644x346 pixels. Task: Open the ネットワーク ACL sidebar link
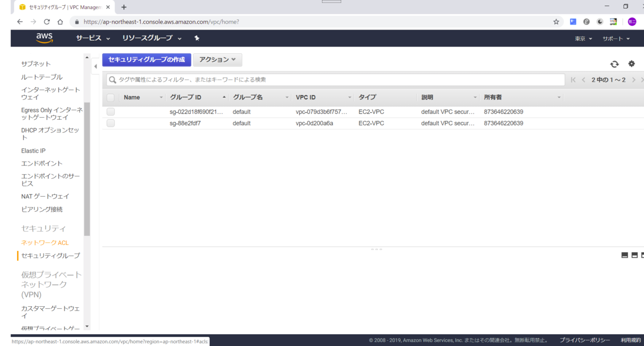tap(45, 242)
